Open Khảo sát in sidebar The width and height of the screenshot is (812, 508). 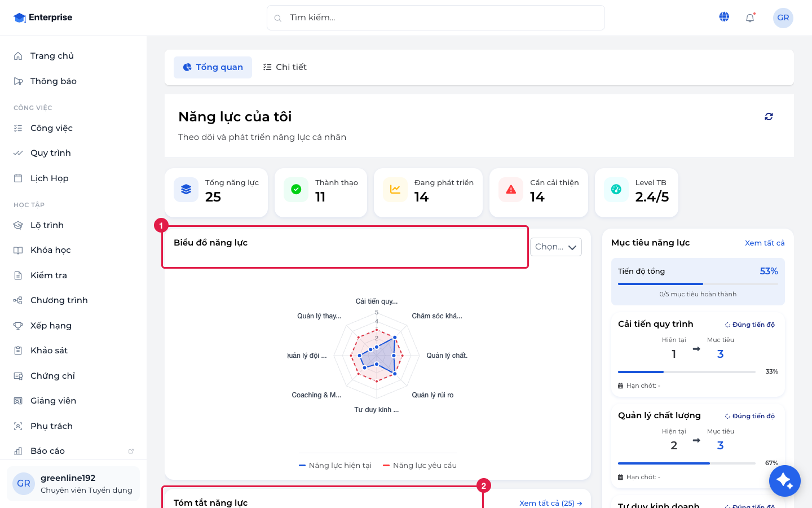click(x=73, y=351)
